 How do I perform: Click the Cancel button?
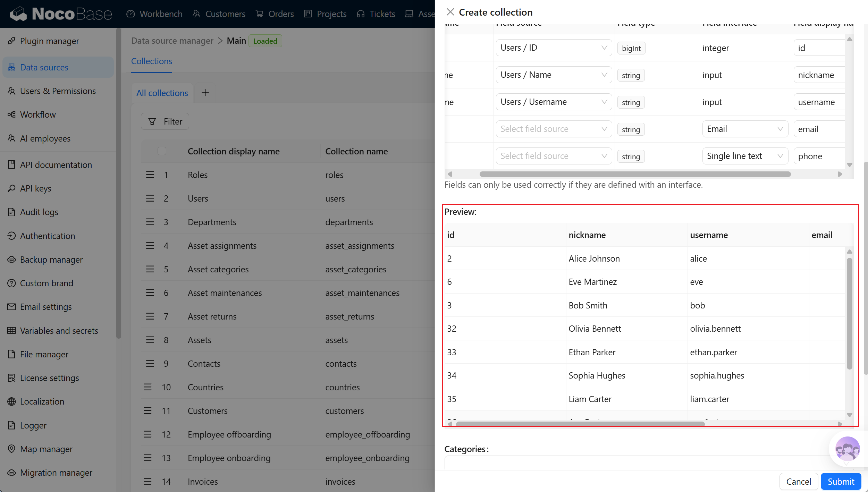[799, 482]
